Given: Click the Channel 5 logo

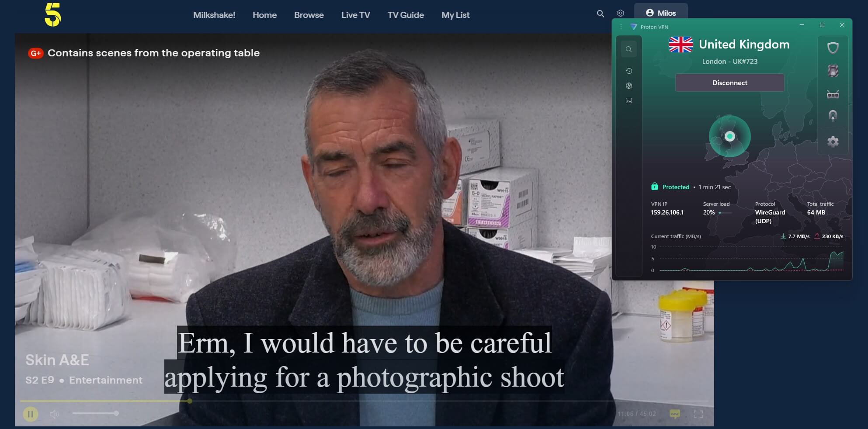Looking at the screenshot, I should pyautogui.click(x=53, y=15).
